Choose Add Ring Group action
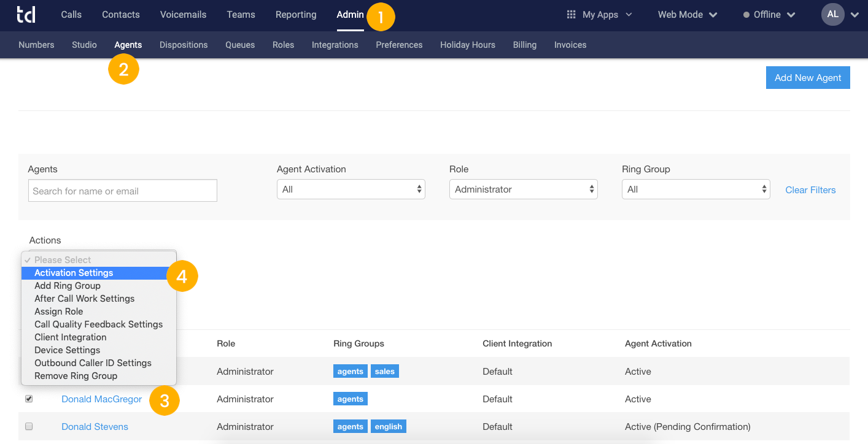Screen dimensions: 868x444 coord(99,286)
